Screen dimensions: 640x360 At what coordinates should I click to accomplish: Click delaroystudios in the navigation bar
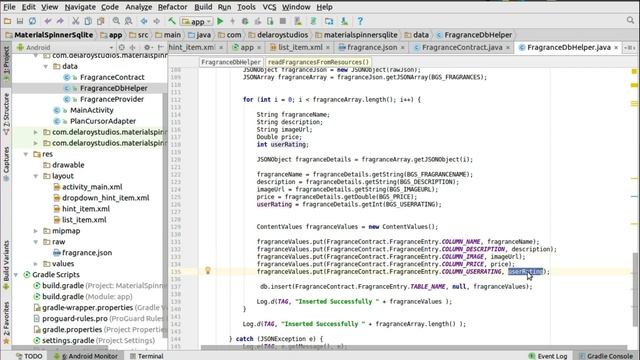(x=282, y=35)
